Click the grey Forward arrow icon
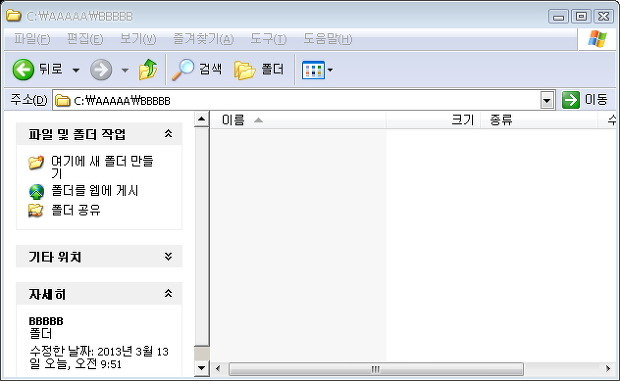Screen dimensions: 620x381 [101, 70]
